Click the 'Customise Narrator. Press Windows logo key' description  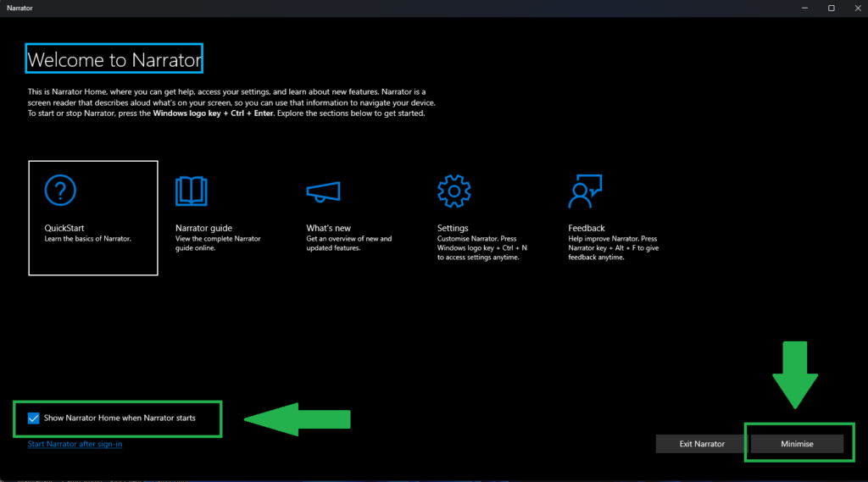(482, 248)
